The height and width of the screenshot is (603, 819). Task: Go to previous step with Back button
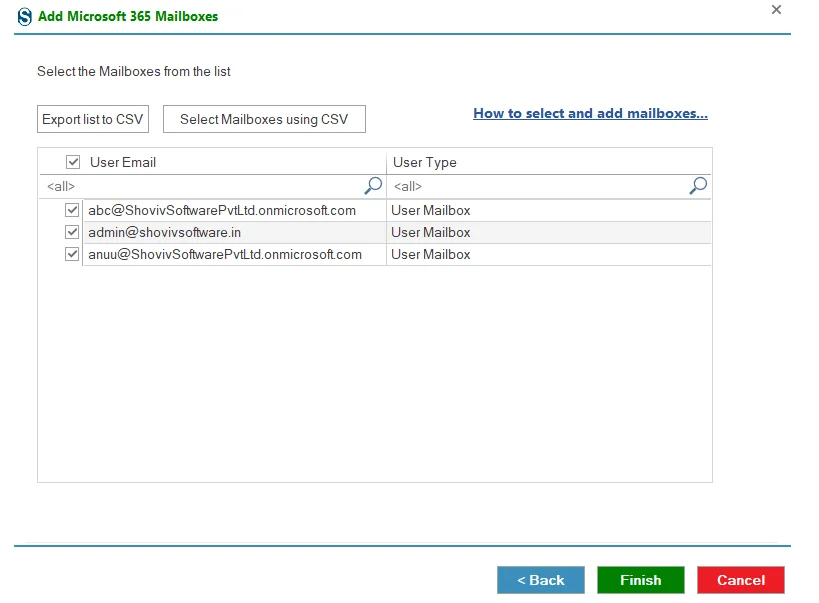[541, 580]
